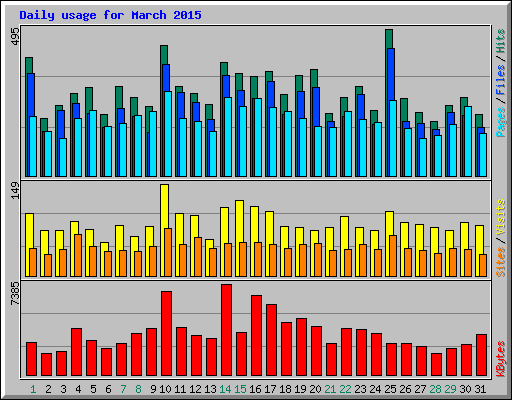Click the orange Sites bar for day 10

(168, 252)
